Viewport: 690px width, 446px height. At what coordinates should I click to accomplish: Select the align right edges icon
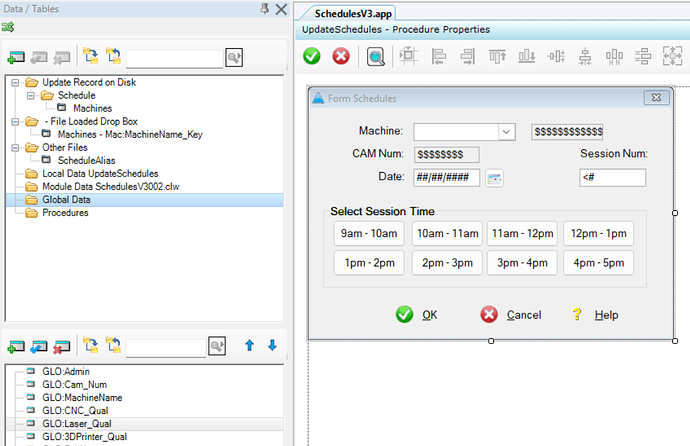click(468, 56)
